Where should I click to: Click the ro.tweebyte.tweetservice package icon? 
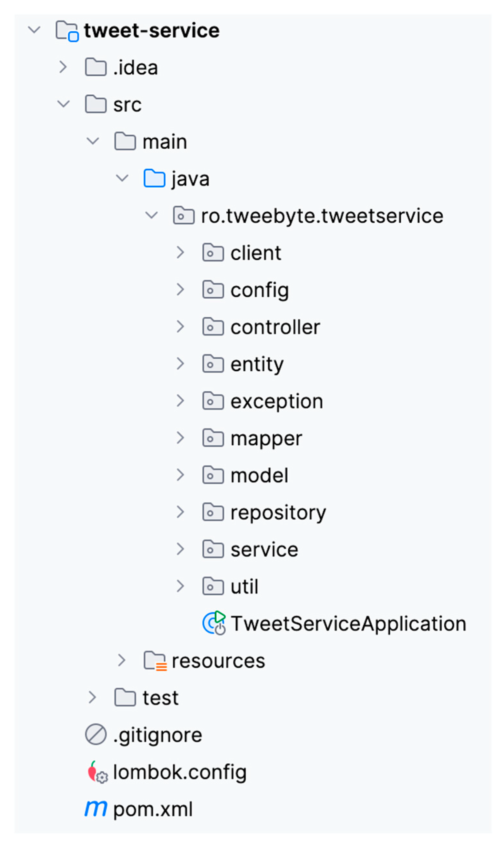coord(184,216)
